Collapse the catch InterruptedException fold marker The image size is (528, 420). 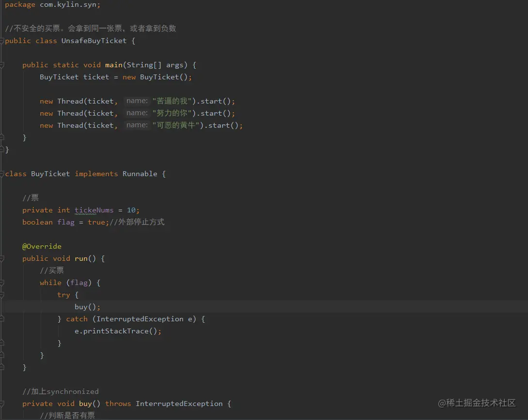pos(1,319)
